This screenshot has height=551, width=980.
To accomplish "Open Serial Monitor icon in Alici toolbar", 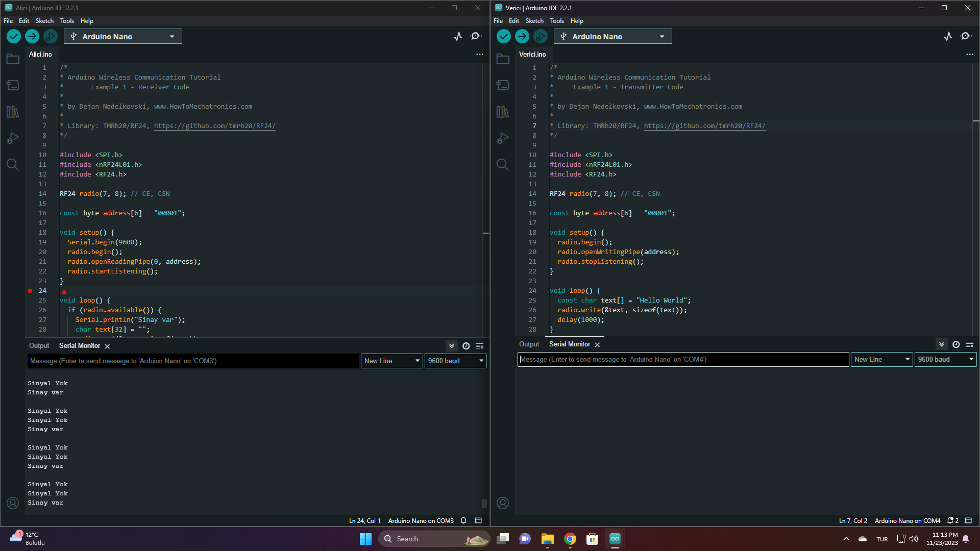I will tap(476, 36).
